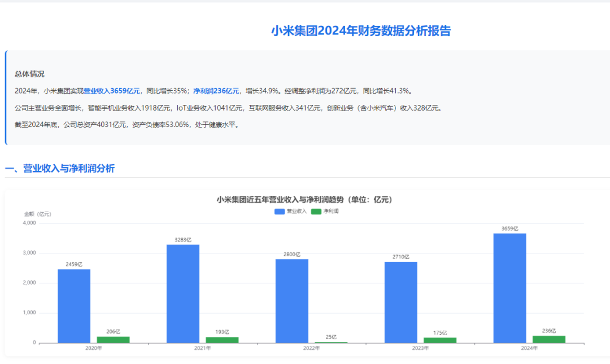Click the 3659亿 data label
610x364 pixels.
tap(509, 229)
